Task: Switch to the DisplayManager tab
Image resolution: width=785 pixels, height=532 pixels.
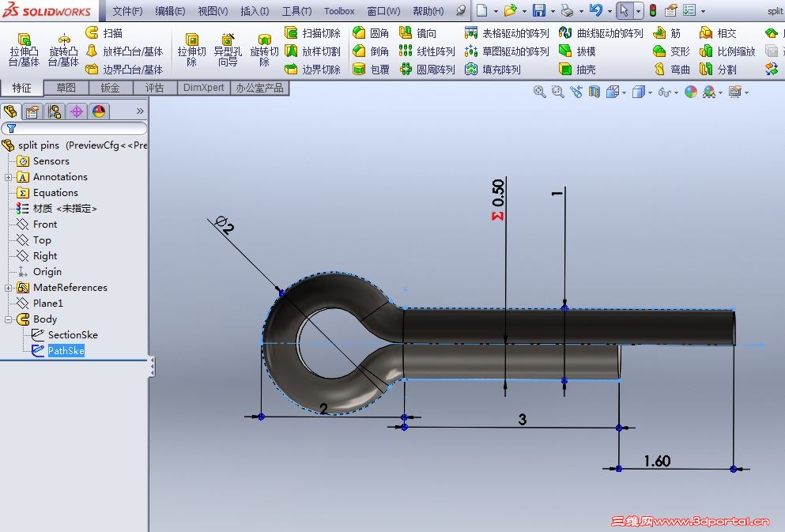Action: pyautogui.click(x=99, y=111)
